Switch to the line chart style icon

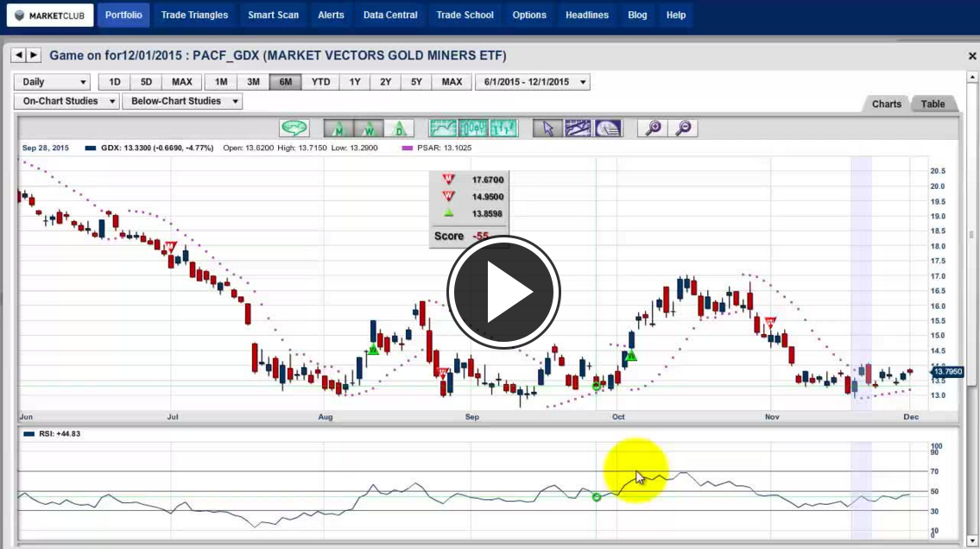[x=443, y=128]
